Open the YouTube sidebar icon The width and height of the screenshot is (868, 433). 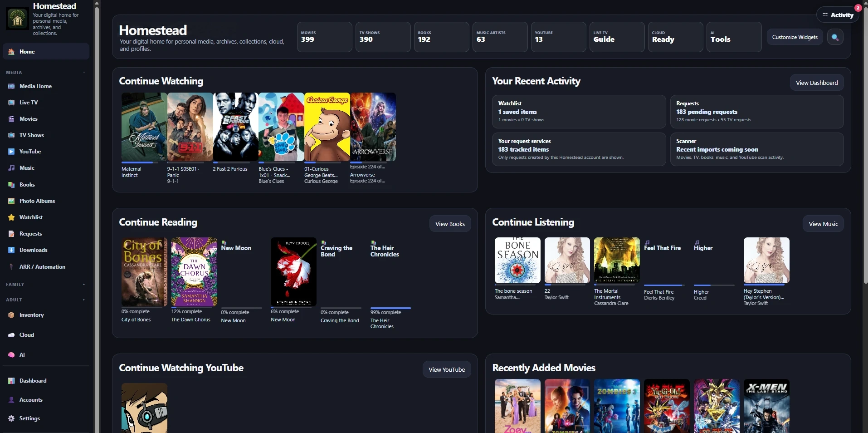pos(11,152)
